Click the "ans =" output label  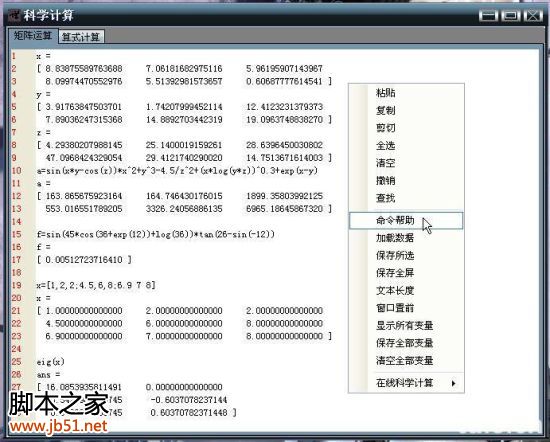tap(48, 375)
